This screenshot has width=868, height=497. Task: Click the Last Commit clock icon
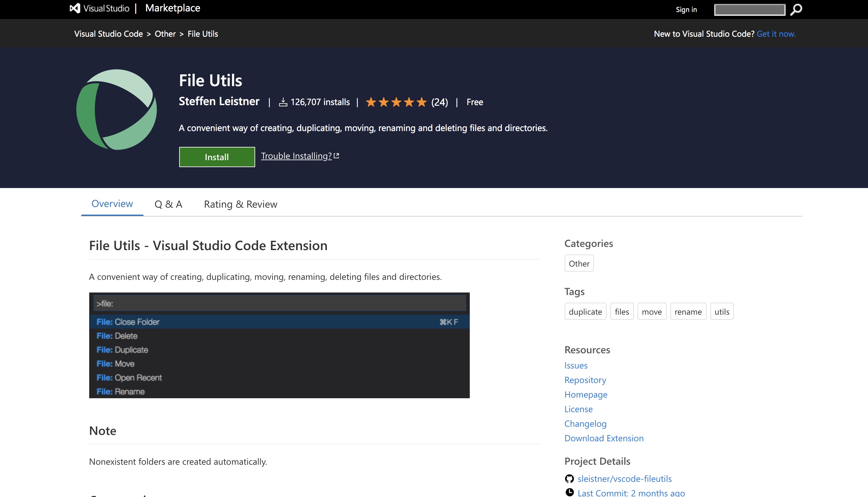click(x=570, y=492)
